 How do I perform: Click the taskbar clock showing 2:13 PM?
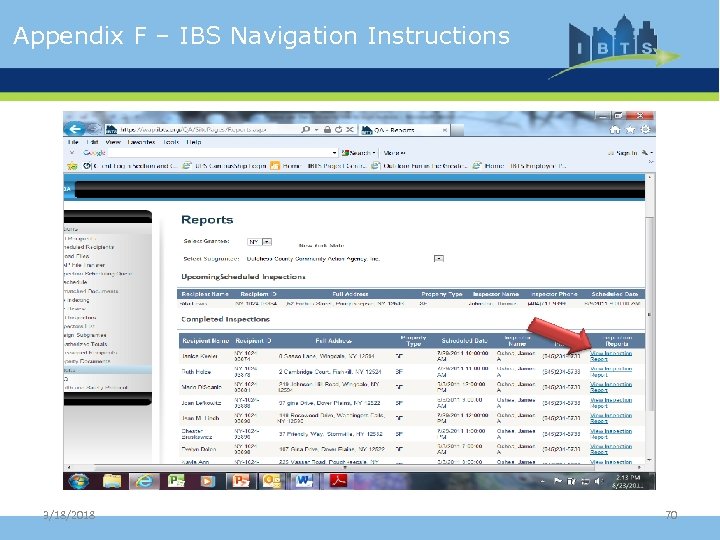coord(627,481)
